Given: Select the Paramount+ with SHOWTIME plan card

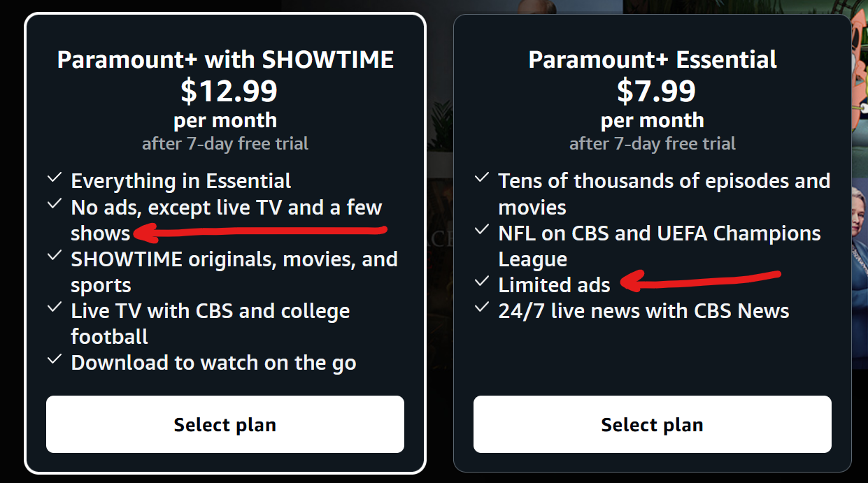Looking at the screenshot, I should [225, 245].
